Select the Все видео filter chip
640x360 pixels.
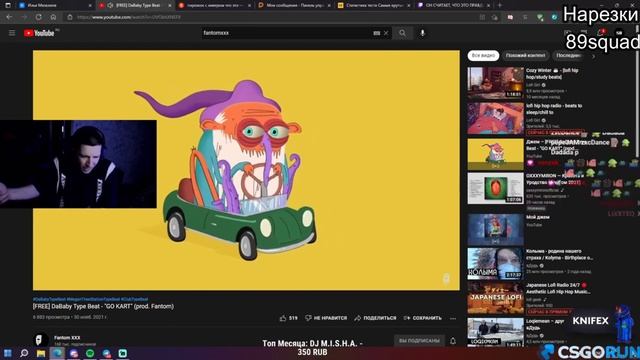(483, 56)
